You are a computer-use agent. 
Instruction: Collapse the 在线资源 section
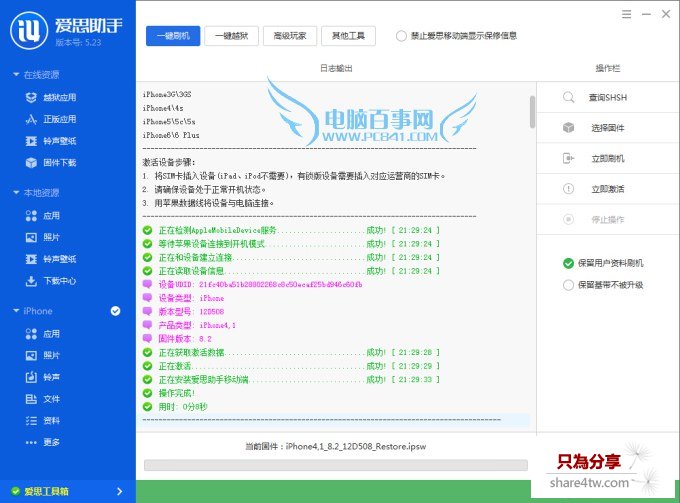pyautogui.click(x=16, y=75)
